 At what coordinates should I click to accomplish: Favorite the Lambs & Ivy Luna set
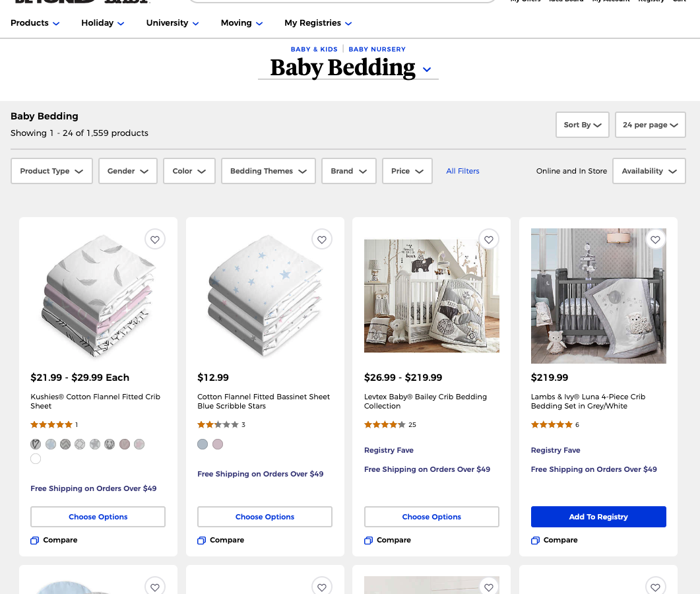click(x=655, y=240)
